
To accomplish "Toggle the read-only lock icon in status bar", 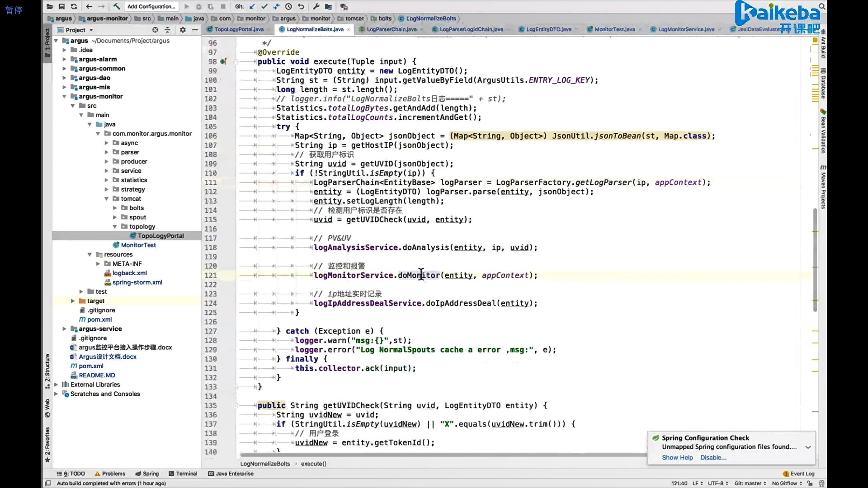I will [810, 483].
